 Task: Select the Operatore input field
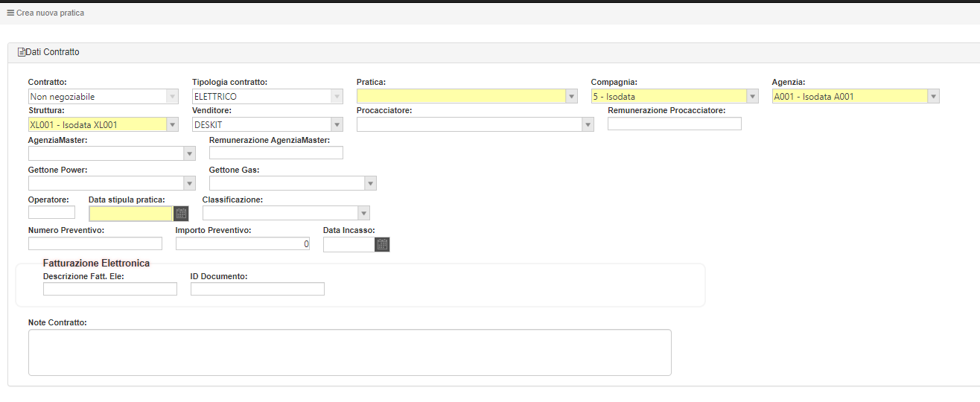coord(51,213)
